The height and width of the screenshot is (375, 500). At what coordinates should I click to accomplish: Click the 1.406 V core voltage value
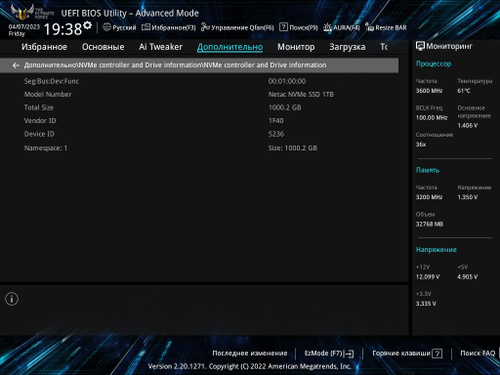coord(467,126)
